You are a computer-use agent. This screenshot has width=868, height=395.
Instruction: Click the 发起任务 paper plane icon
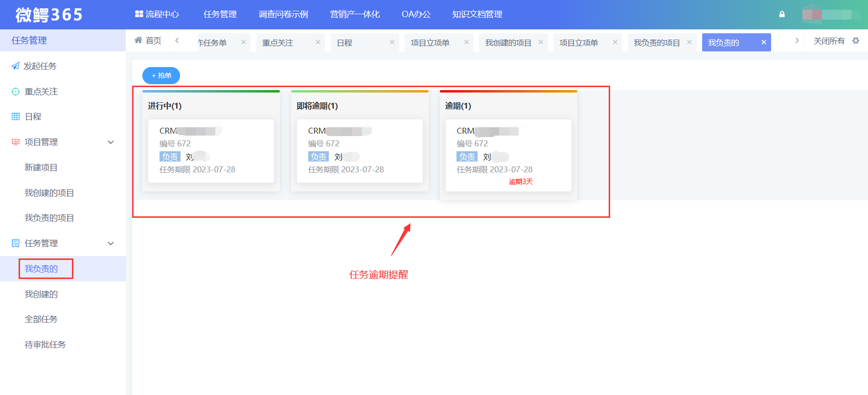pos(16,66)
